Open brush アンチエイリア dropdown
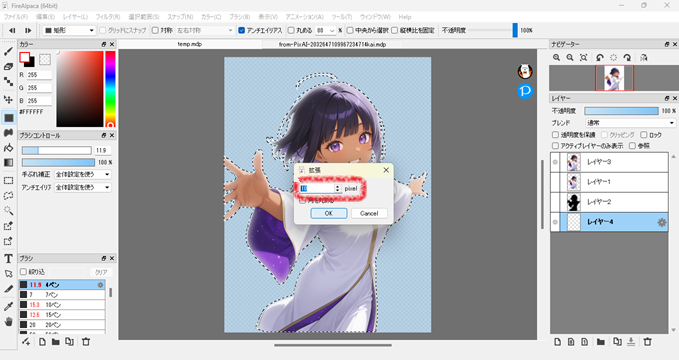679x360 pixels. coord(83,187)
